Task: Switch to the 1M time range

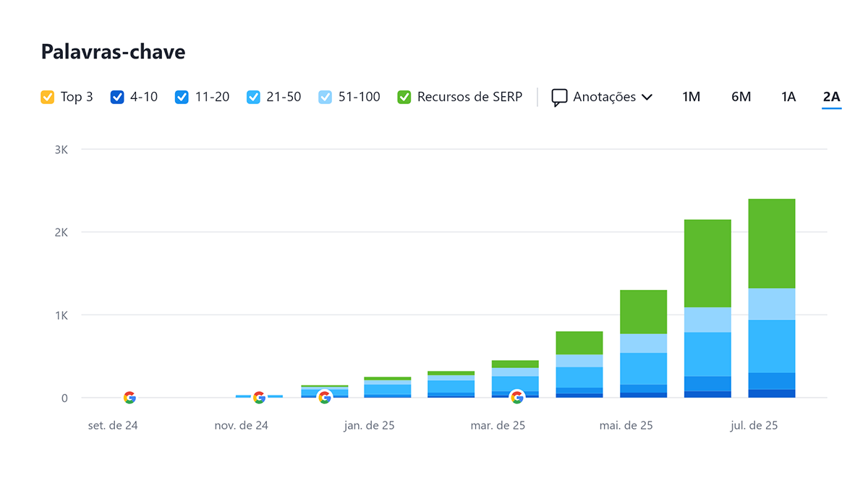Action: tap(692, 97)
